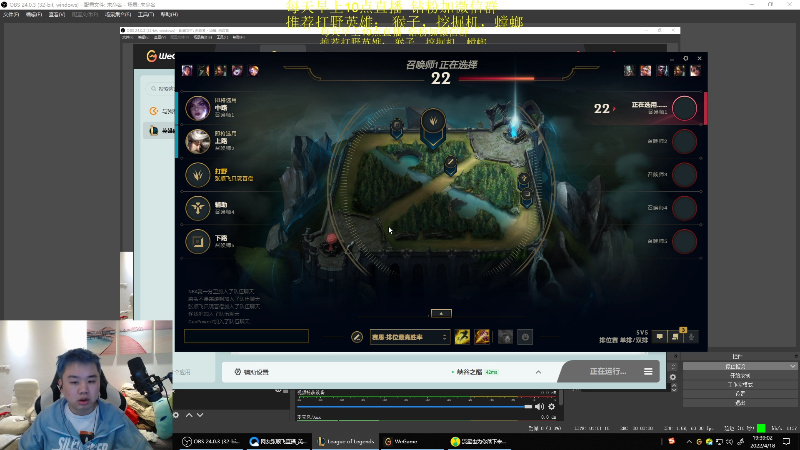Open Windows notification center icon

[x=786, y=441]
